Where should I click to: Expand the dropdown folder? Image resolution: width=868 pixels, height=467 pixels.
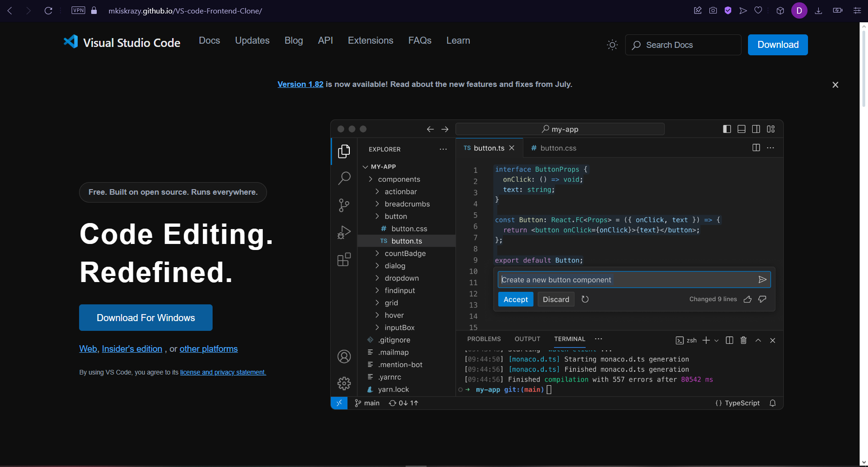pos(377,278)
